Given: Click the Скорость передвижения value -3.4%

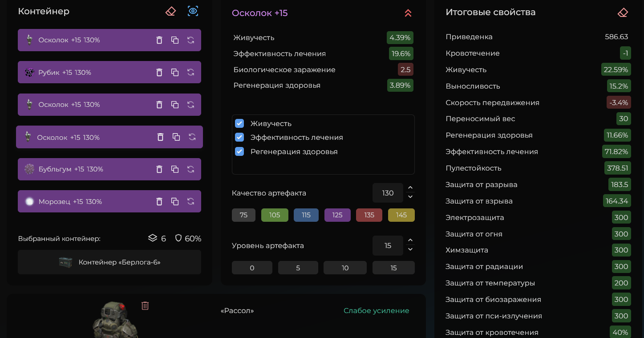Looking at the screenshot, I should coord(619,102).
